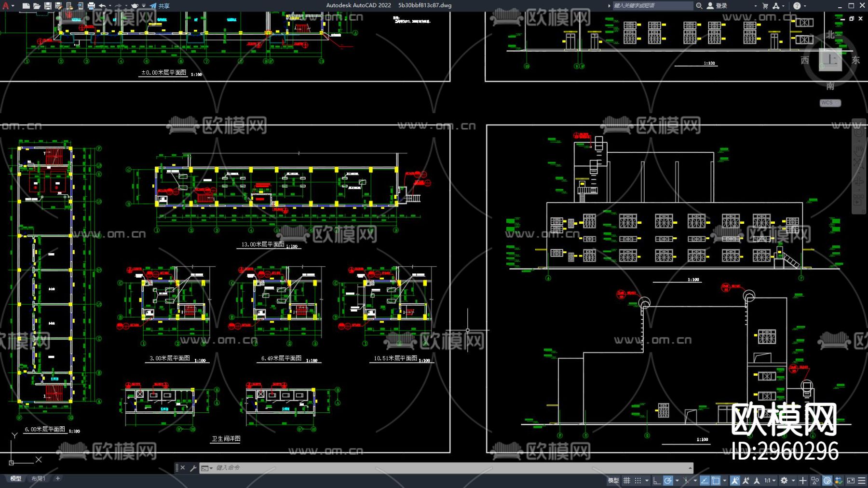Toggle the drawing grid display
This screenshot has width=868, height=488.
(627, 480)
